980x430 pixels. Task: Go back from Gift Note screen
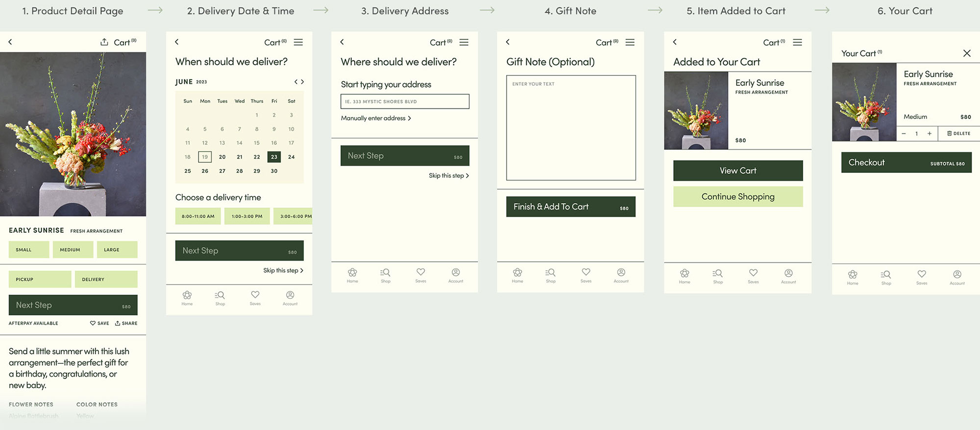508,42
